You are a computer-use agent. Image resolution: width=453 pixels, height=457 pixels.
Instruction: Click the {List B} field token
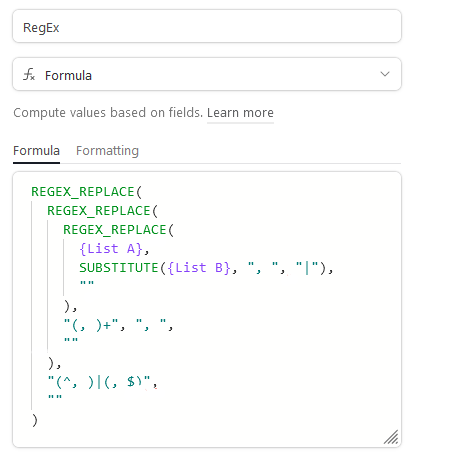click(x=199, y=268)
